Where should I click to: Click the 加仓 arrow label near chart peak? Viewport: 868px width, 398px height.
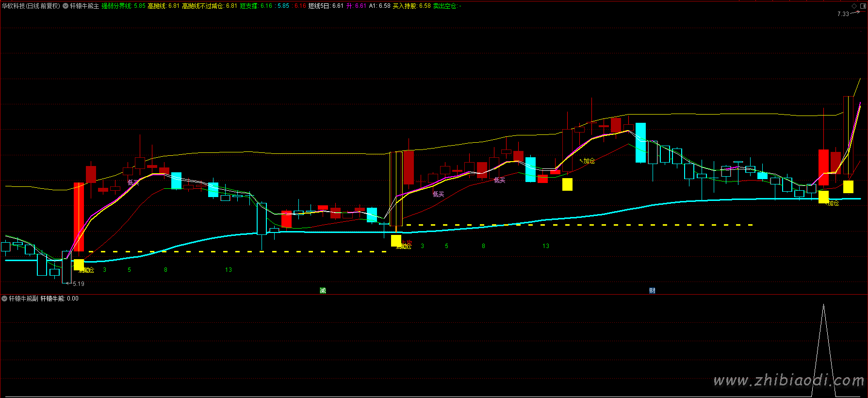pos(589,161)
